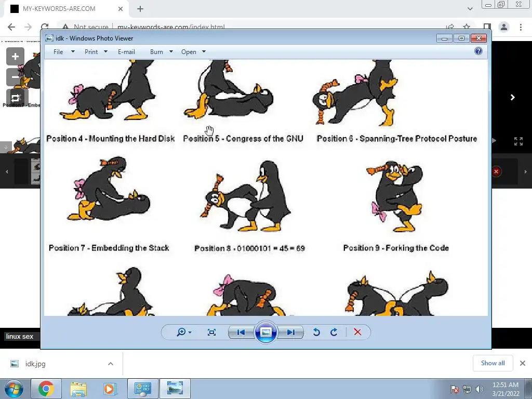Viewport: 532px width, 399px height.
Task: Expand the Open dropdown arrow
Action: coord(204,51)
